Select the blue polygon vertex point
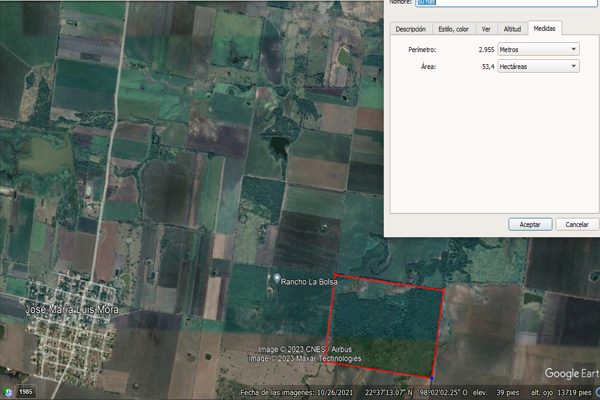 point(432,377)
